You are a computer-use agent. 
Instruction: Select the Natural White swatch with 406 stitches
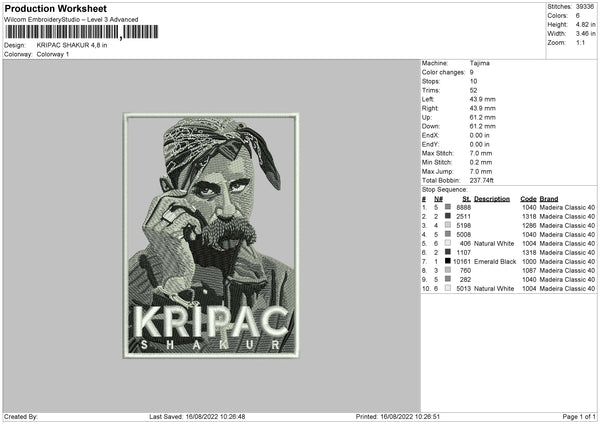click(448, 243)
